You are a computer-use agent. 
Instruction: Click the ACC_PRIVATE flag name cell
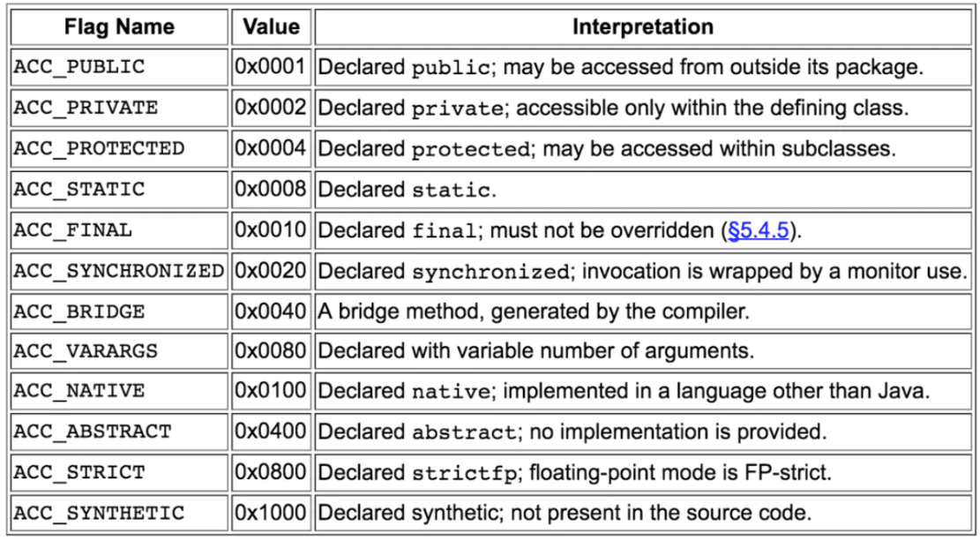click(x=86, y=109)
